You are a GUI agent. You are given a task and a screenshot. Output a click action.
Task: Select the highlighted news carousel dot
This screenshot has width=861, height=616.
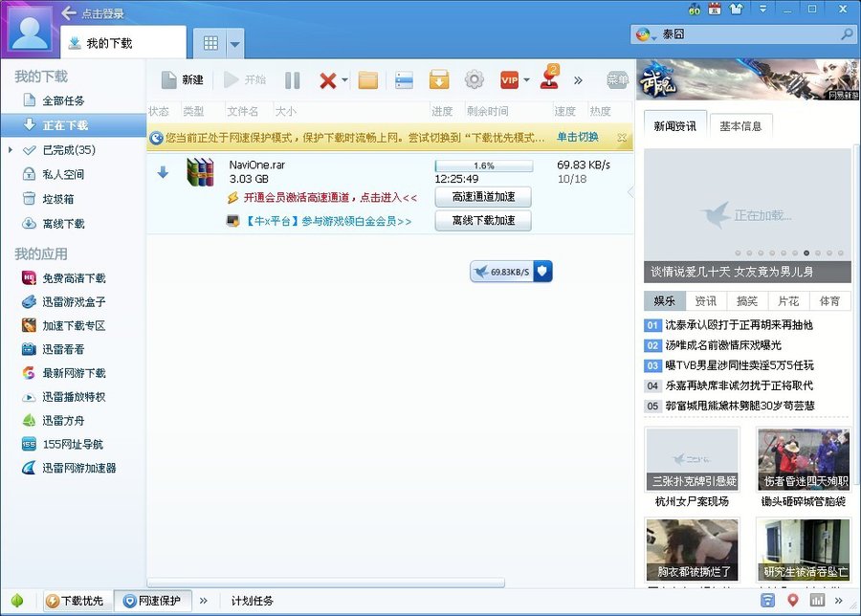(x=806, y=253)
